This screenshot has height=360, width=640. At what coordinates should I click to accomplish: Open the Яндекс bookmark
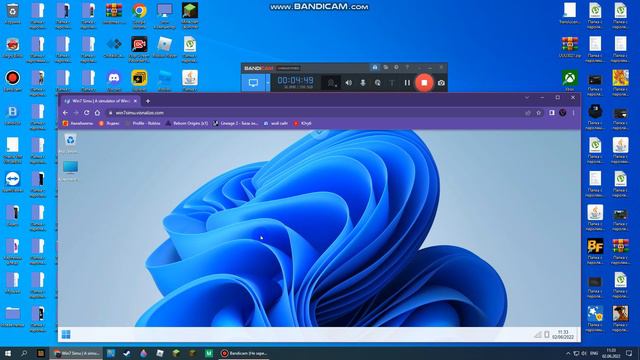tap(109, 123)
